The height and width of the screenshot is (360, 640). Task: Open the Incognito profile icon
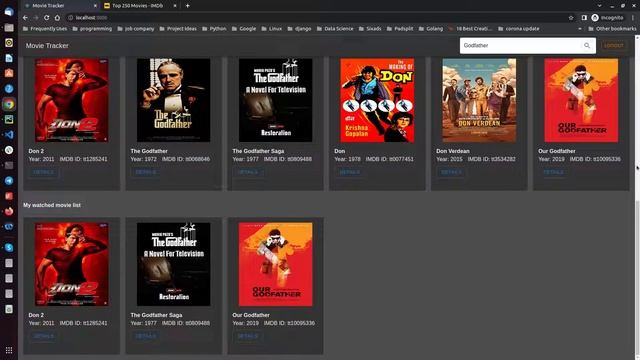click(607, 18)
